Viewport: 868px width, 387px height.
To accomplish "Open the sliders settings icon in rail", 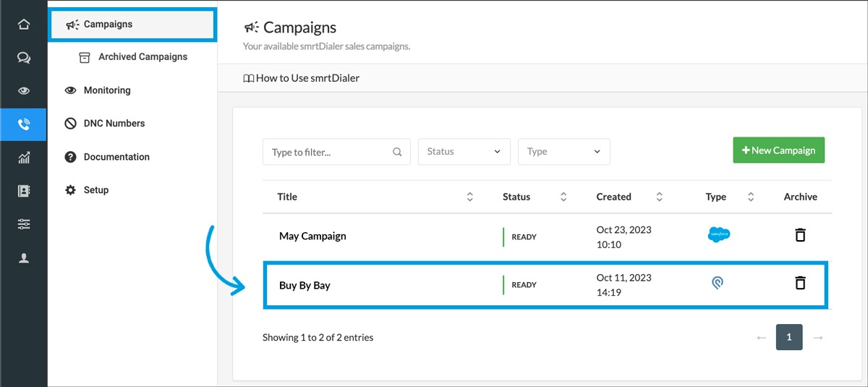I will click(x=24, y=225).
